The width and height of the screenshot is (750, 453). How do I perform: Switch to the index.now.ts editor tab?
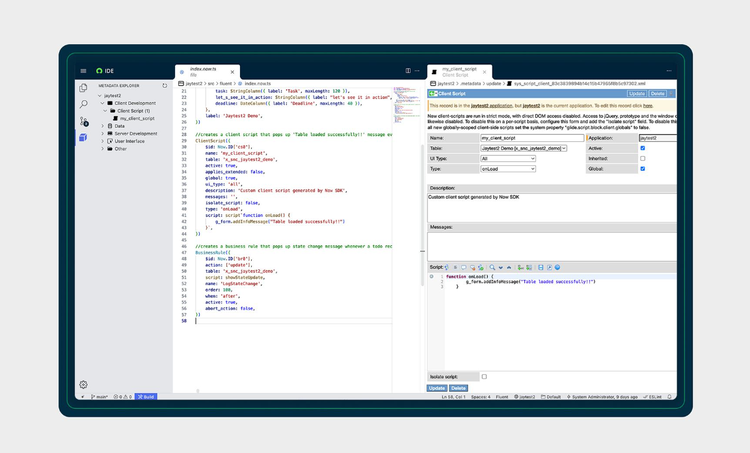[203, 70]
